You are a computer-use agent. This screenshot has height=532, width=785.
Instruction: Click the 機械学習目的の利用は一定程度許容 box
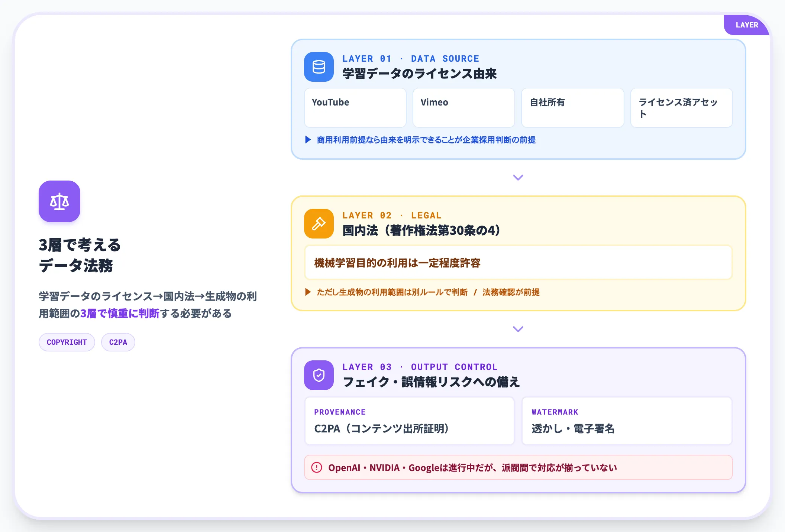tap(518, 263)
